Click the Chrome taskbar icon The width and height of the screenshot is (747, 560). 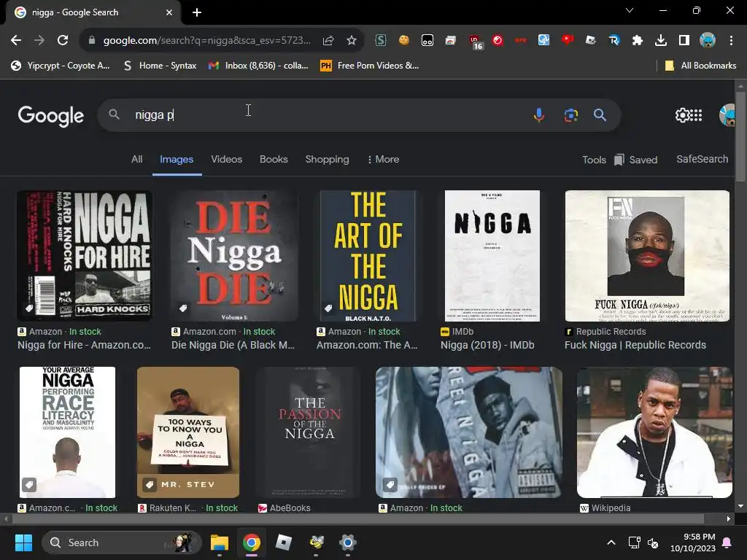click(252, 542)
